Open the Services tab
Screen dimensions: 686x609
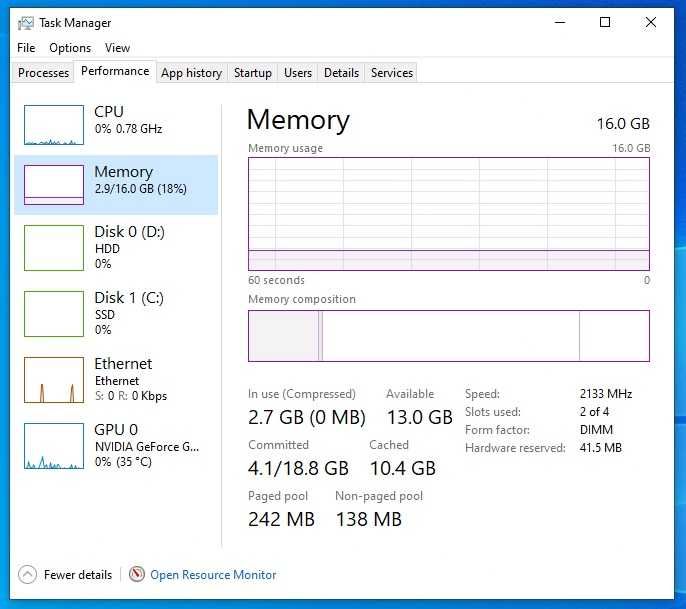click(392, 72)
